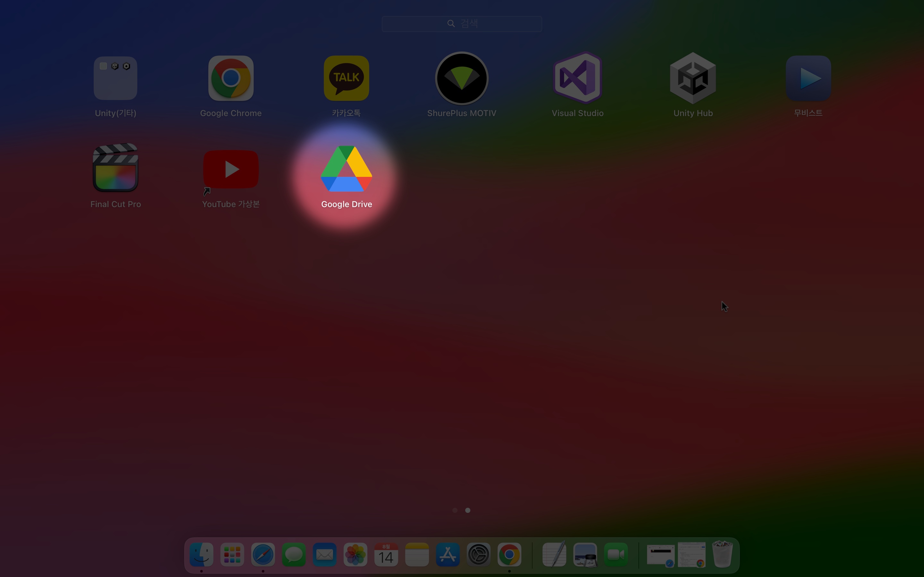The width and height of the screenshot is (924, 577).
Task: Open Unity Hub application
Action: pos(693,79)
